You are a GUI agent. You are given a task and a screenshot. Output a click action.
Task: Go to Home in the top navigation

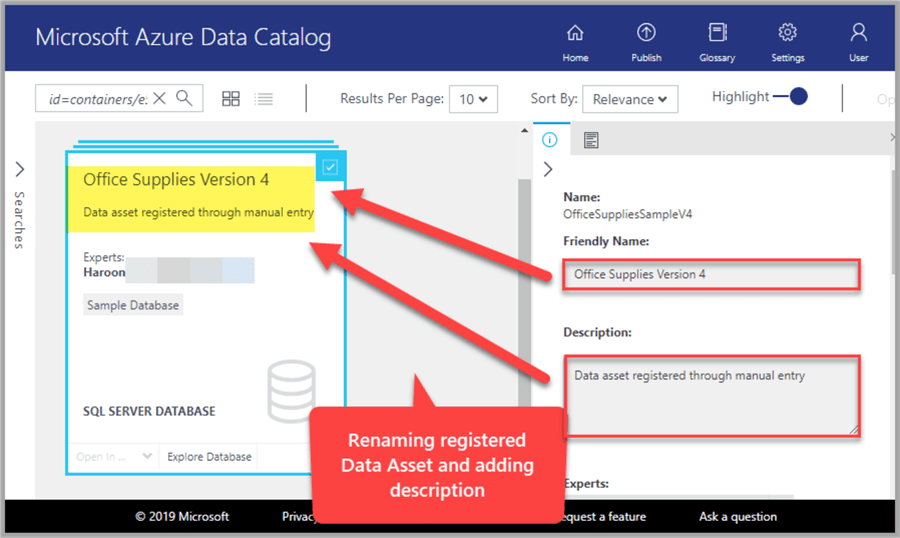tap(575, 42)
